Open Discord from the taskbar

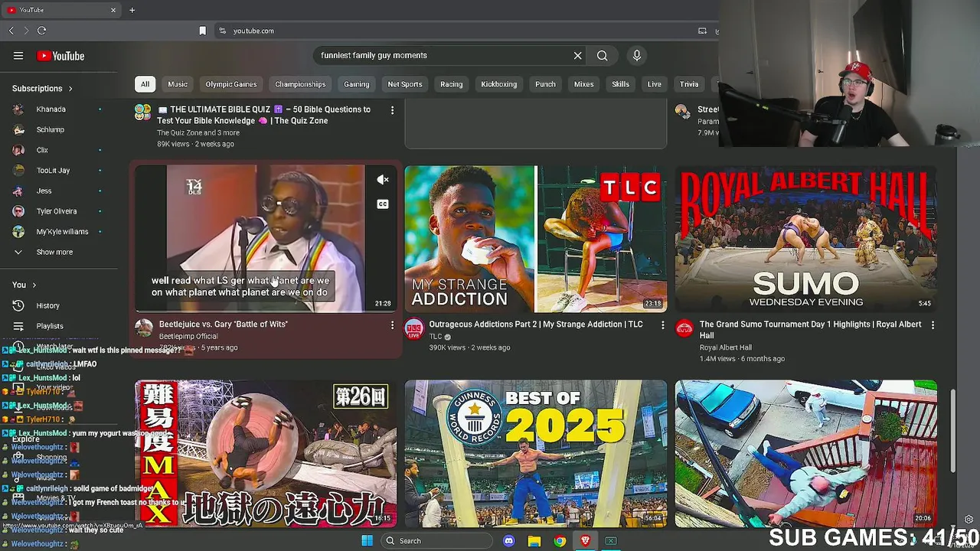pyautogui.click(x=509, y=541)
